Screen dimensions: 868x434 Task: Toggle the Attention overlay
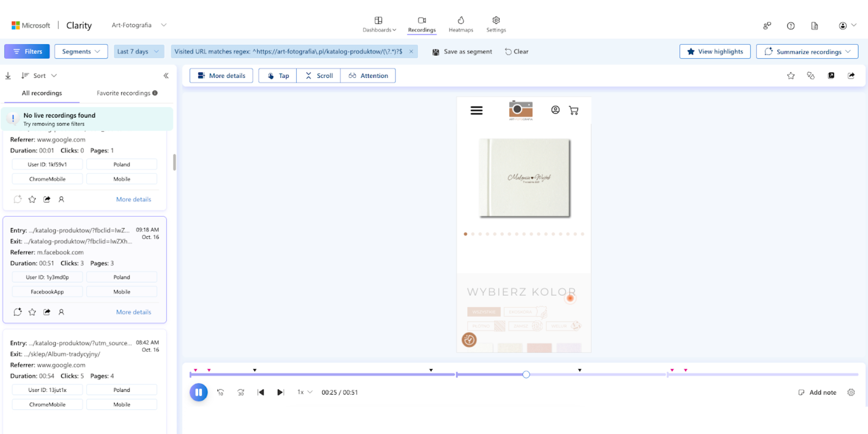368,76
